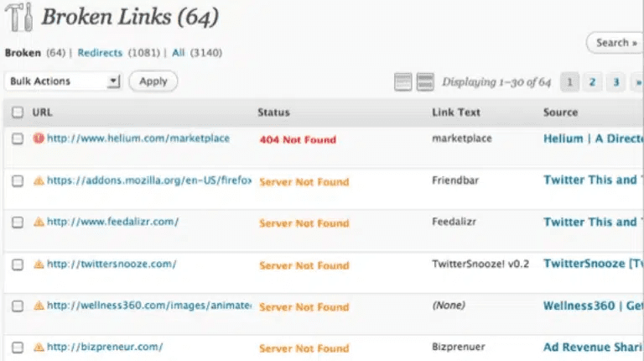Click warning icon beside bizpreneur.com link
Viewport: 644px width, 361px height.
39,348
